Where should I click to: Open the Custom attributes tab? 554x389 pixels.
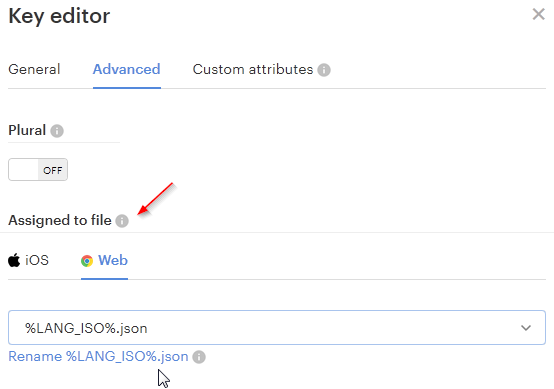pyautogui.click(x=253, y=69)
